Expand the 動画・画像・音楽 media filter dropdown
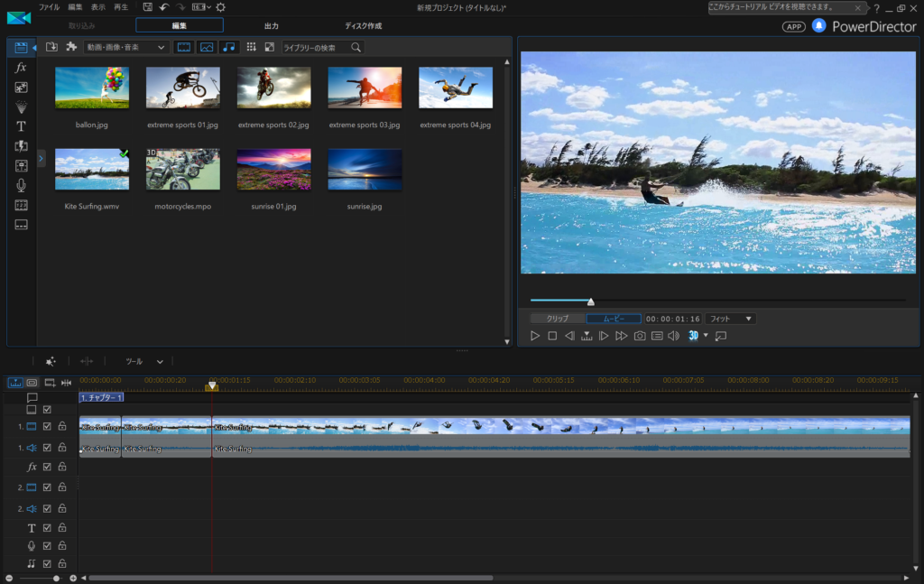924x584 pixels. pos(125,47)
